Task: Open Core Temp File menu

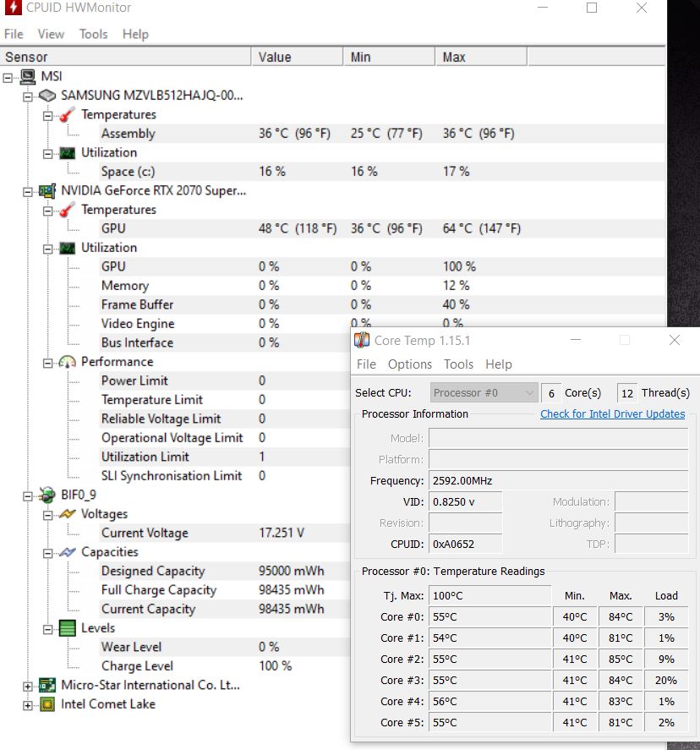Action: coord(366,364)
